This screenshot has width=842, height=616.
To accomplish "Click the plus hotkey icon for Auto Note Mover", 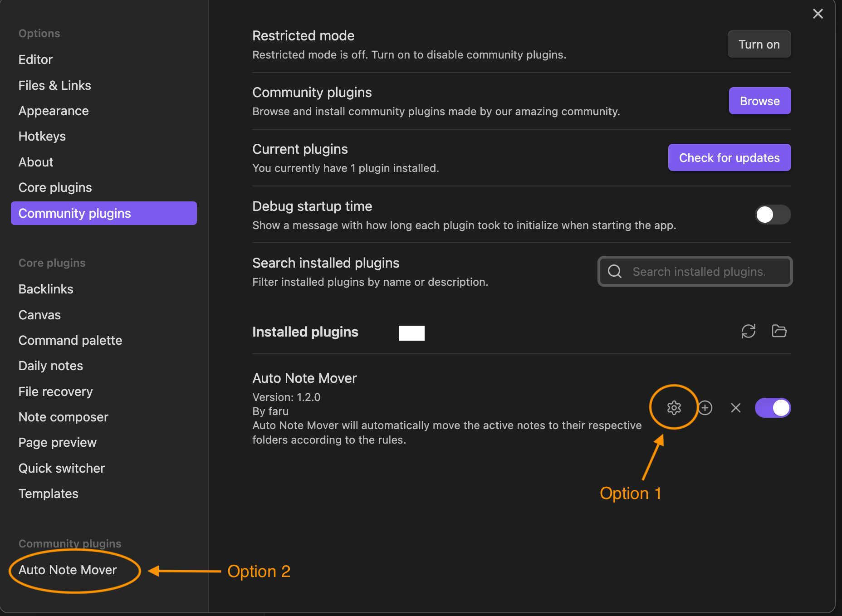I will point(705,408).
